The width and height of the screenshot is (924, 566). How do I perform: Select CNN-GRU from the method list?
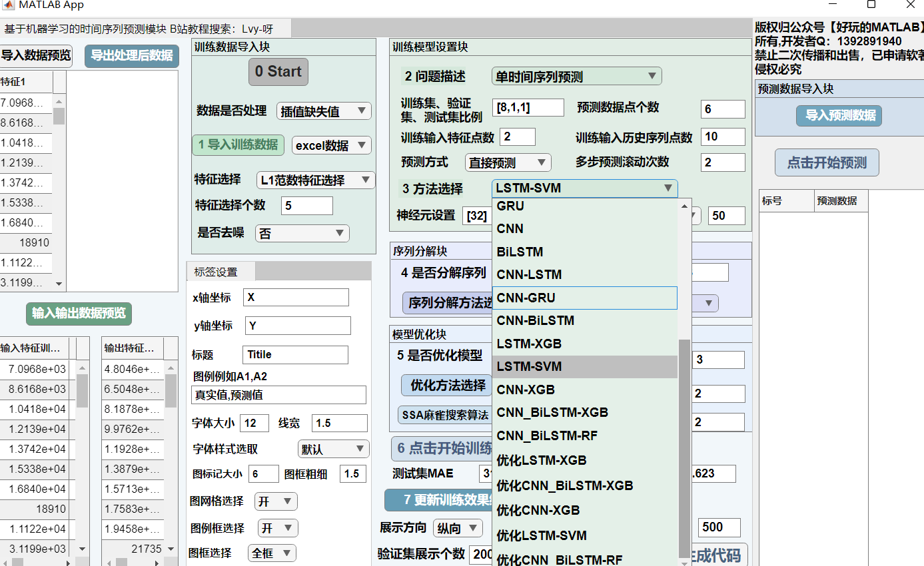(584, 298)
